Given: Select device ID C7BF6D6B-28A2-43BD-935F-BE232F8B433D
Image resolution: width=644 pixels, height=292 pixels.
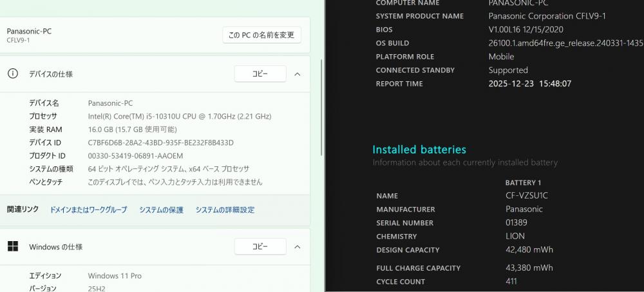Looking at the screenshot, I should pos(160,142).
